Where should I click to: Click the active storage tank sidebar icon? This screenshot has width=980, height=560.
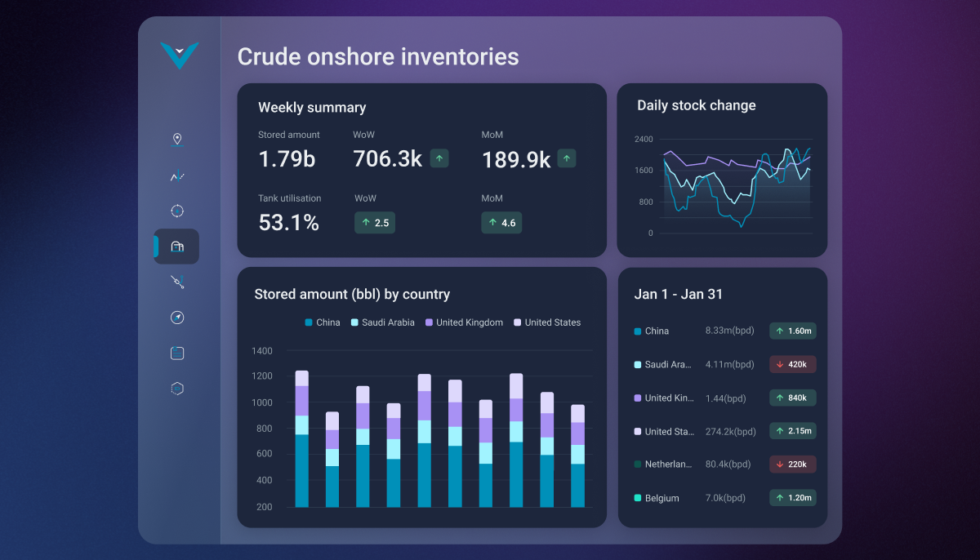click(x=177, y=247)
